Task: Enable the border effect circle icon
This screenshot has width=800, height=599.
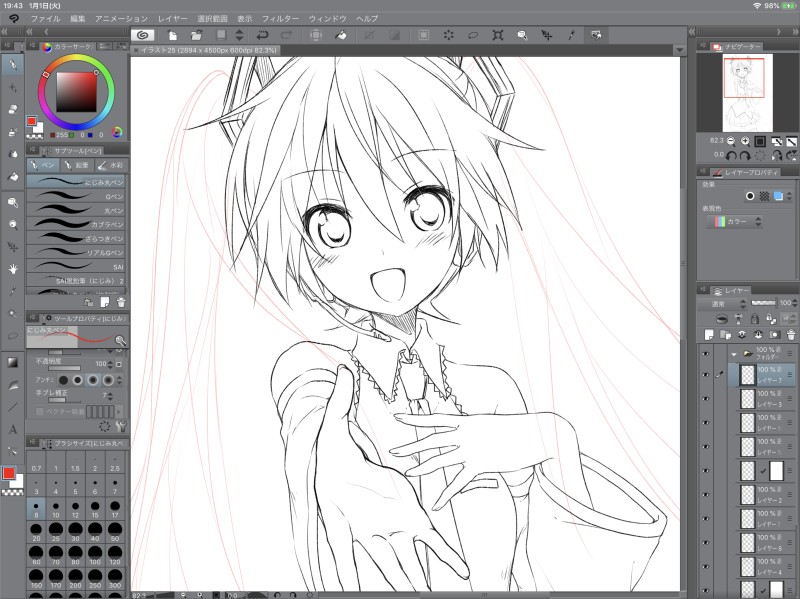Action: tap(749, 195)
